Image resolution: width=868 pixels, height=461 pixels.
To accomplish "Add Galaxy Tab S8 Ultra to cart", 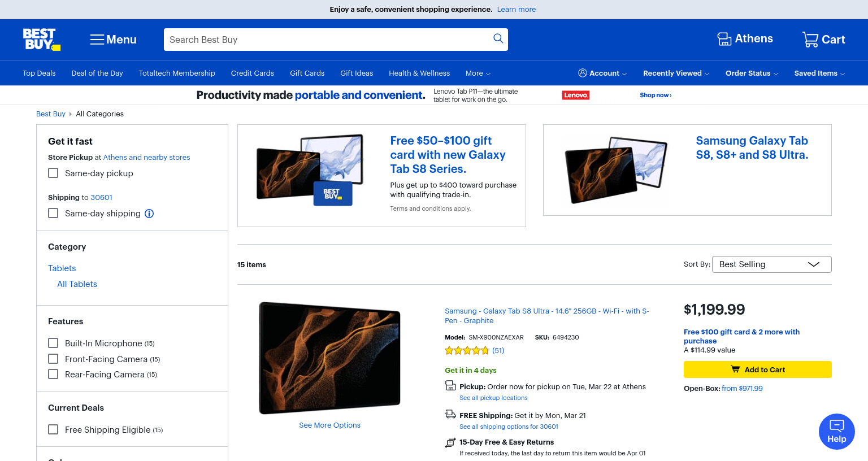I will pos(757,369).
